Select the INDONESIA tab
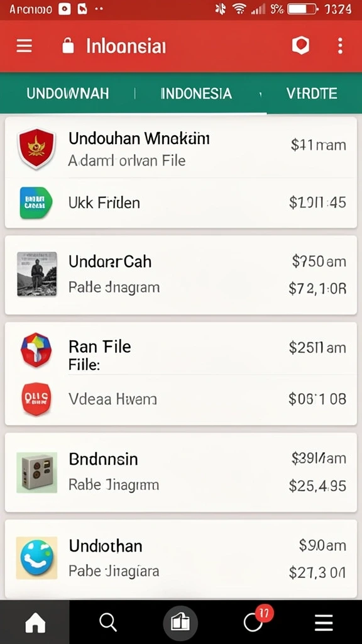This screenshot has height=644, width=362. pyautogui.click(x=196, y=94)
